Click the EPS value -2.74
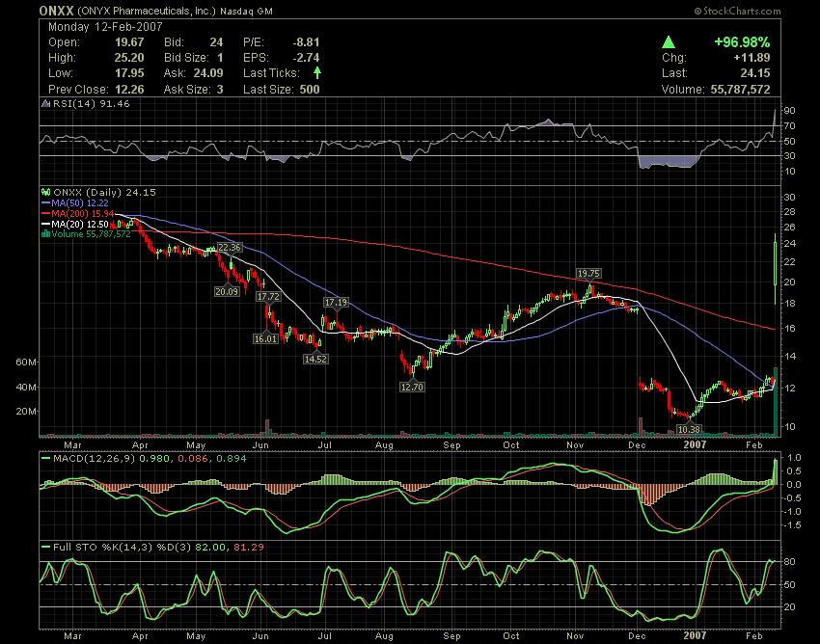Screen dimensions: 820x644 click(306, 58)
